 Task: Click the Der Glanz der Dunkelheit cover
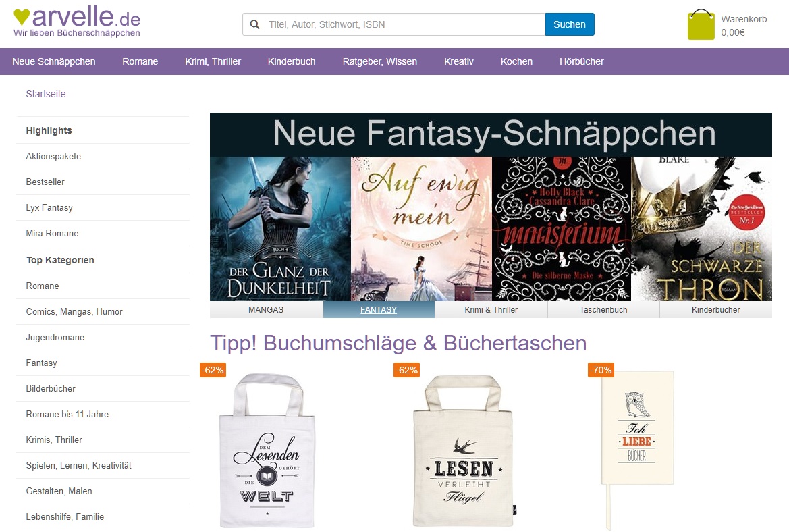(x=280, y=229)
